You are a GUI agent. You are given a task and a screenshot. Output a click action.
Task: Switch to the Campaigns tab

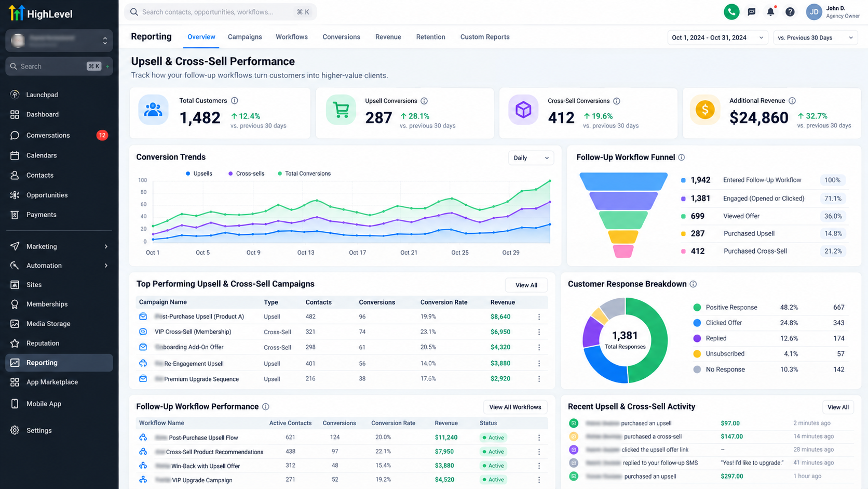245,37
